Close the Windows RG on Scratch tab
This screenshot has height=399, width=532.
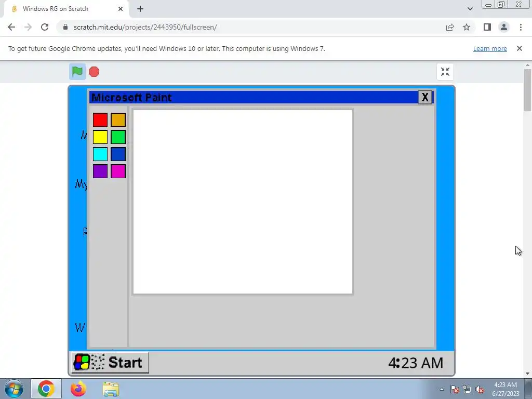tap(121, 9)
